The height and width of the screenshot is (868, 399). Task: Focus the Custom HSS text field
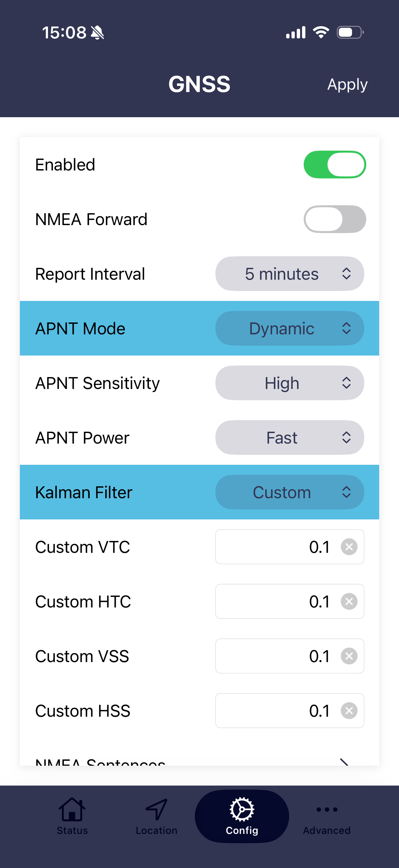click(x=276, y=710)
